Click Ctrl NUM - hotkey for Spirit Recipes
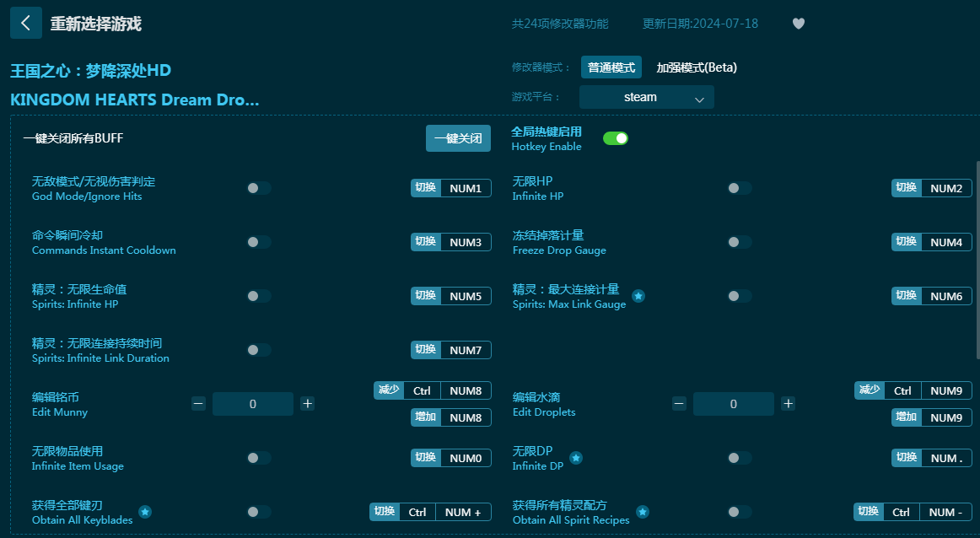This screenshot has width=980, height=538. [913, 512]
